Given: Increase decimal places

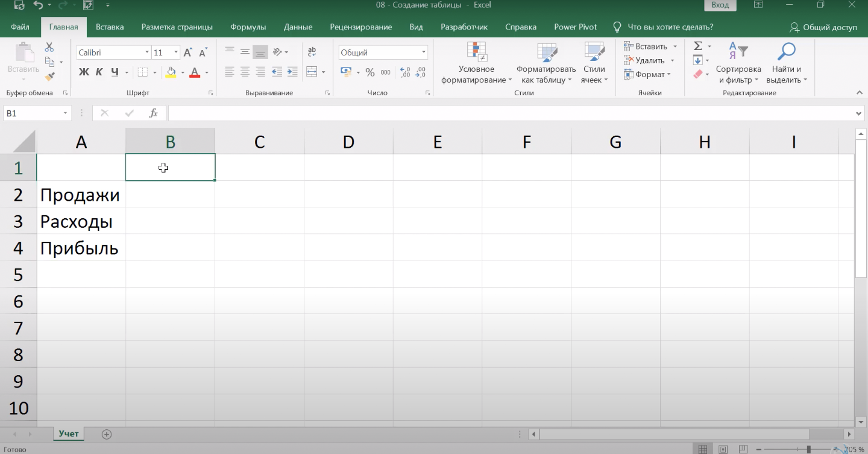Looking at the screenshot, I should tap(405, 72).
